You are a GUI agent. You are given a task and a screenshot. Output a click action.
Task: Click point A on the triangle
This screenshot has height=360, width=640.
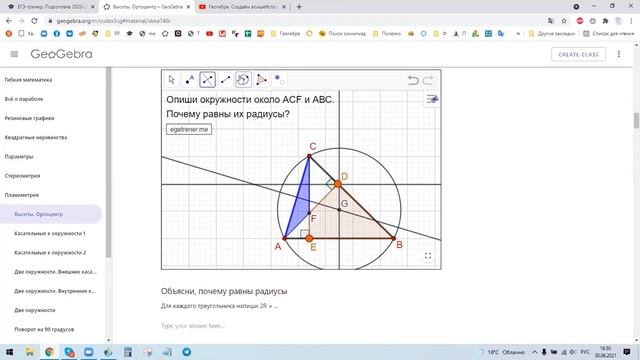point(284,238)
